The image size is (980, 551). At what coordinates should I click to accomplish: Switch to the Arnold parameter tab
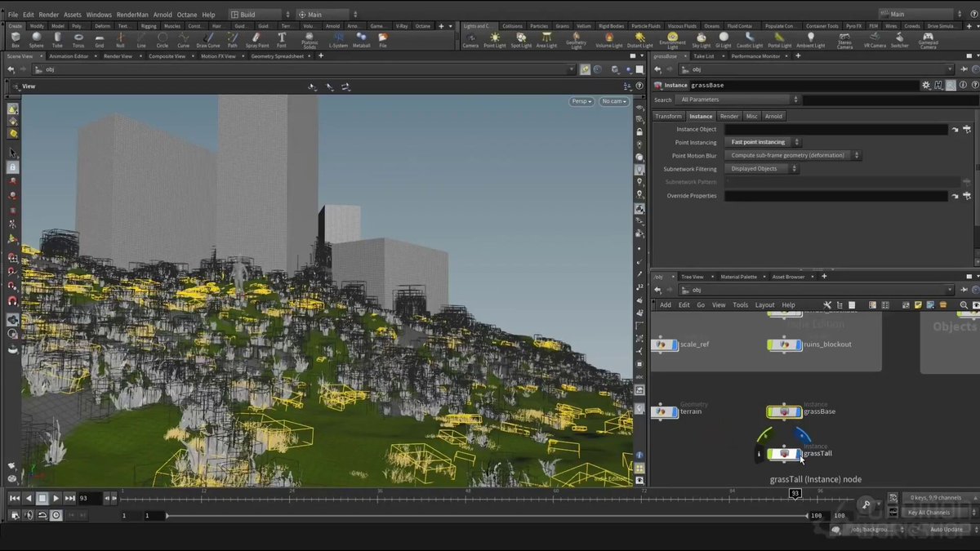coord(773,116)
